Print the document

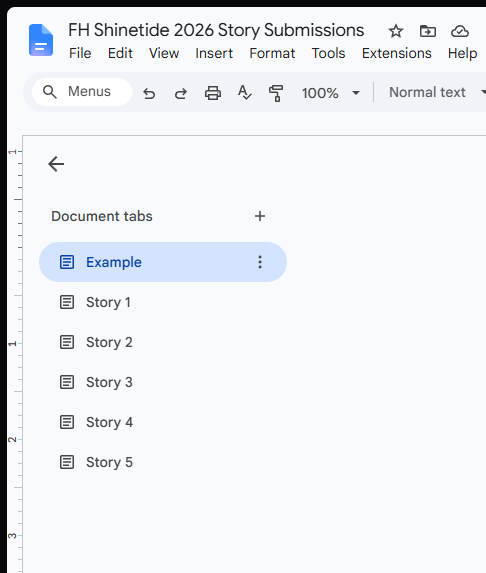pyautogui.click(x=213, y=93)
